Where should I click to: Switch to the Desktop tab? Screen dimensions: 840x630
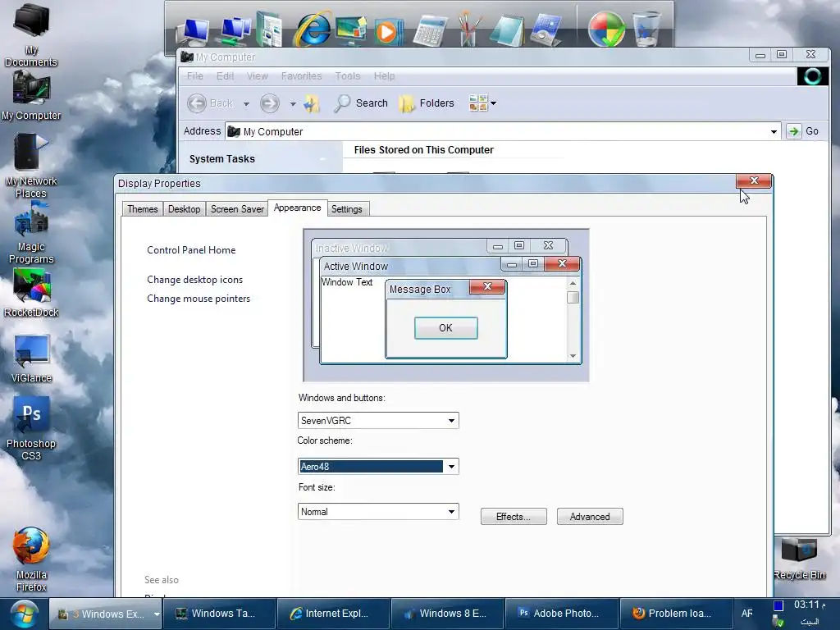pos(185,209)
